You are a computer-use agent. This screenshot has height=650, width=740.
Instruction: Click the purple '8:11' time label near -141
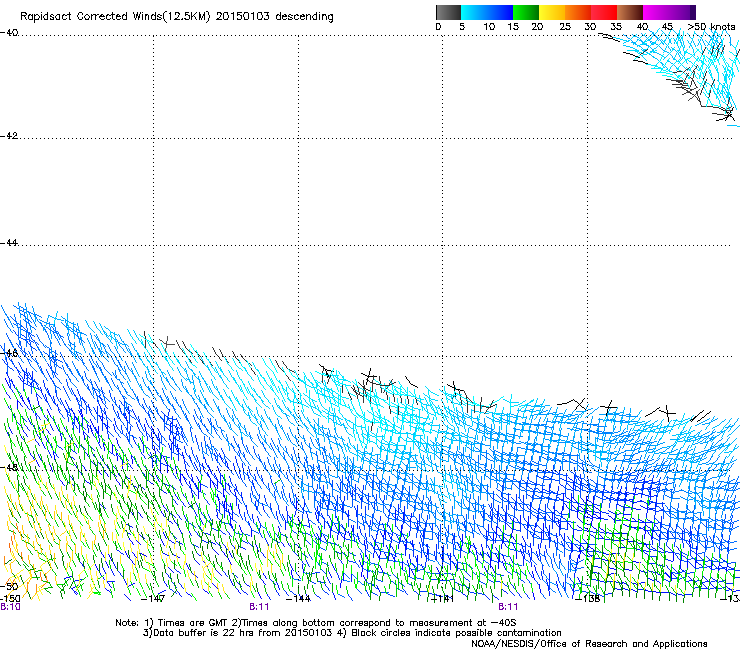pos(508,607)
